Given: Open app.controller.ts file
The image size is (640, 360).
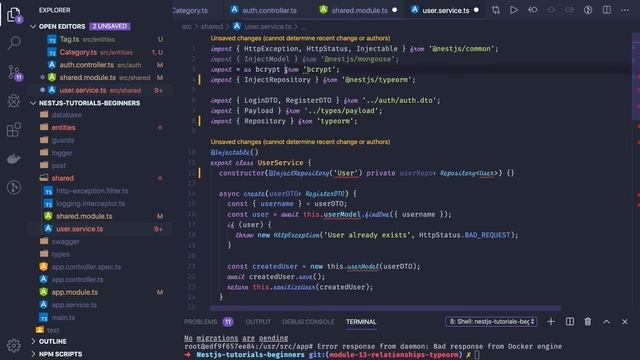Looking at the screenshot, I should (x=77, y=279).
